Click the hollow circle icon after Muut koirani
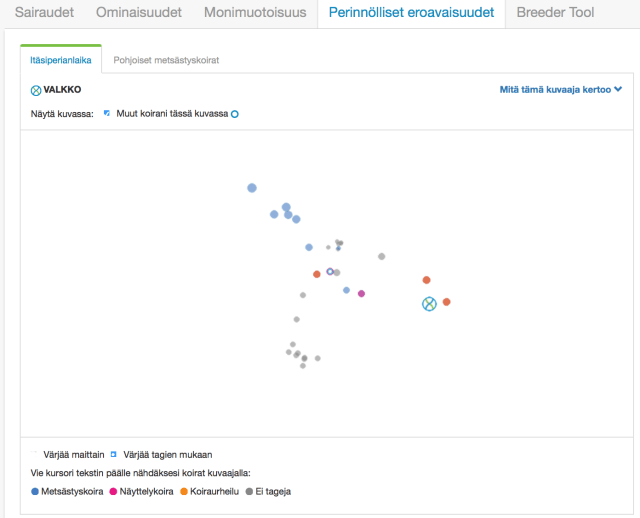Screen dimensions: 640x518 click(235, 114)
